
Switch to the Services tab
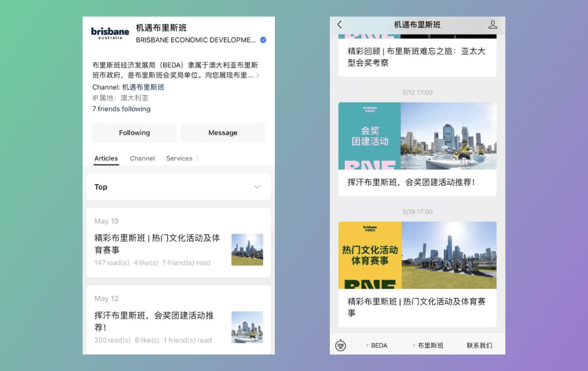point(179,158)
